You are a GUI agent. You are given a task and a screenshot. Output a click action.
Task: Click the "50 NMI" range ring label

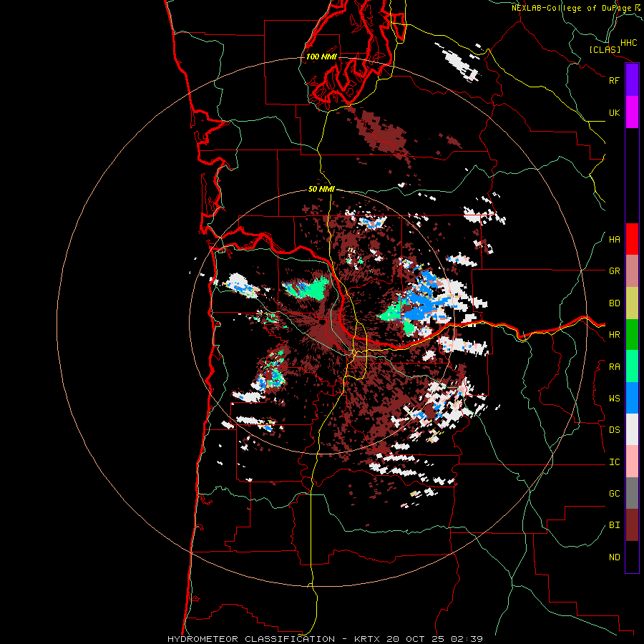click(x=321, y=189)
